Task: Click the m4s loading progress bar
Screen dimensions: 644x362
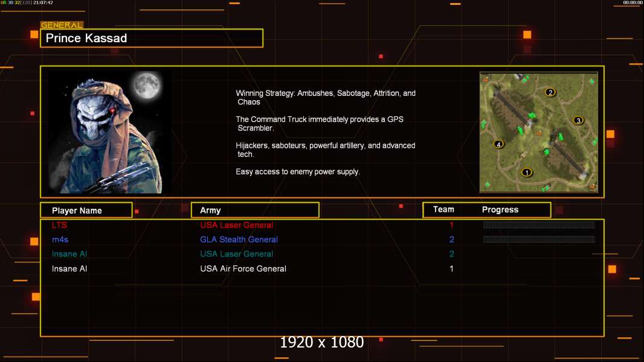Action: [539, 239]
